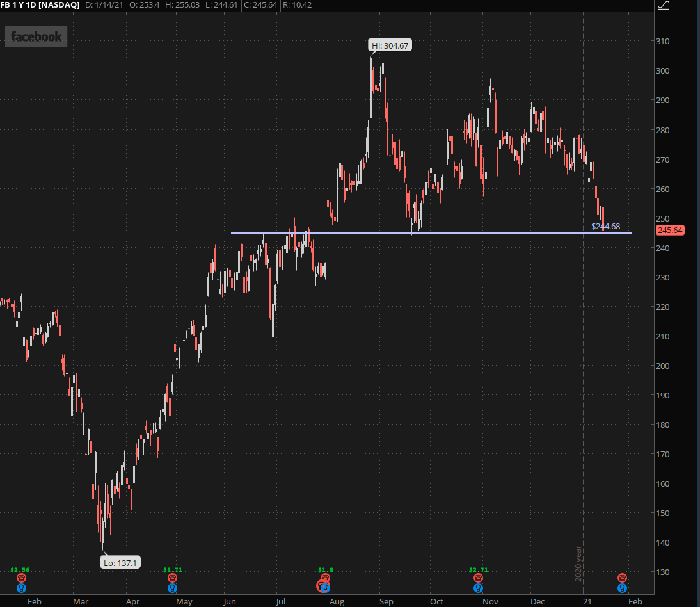Image resolution: width=700 pixels, height=607 pixels.
Task: Click the Lo: 137.1 bubble
Action: (120, 563)
